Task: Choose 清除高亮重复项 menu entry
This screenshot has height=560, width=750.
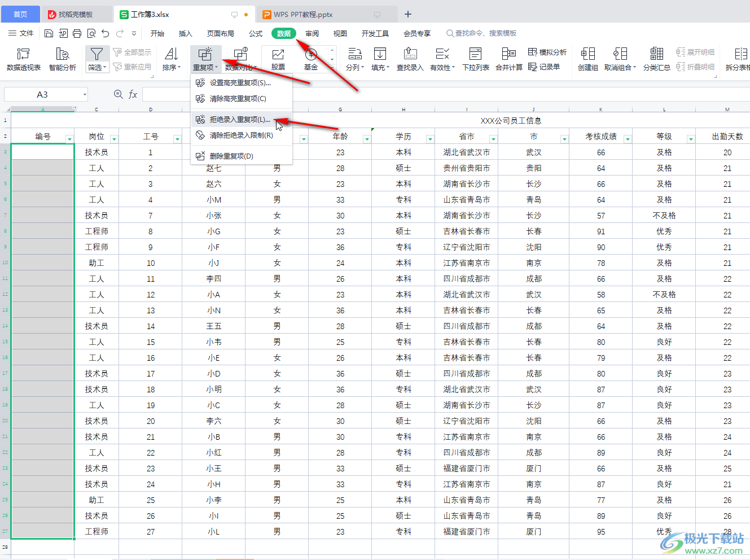Action: pyautogui.click(x=242, y=98)
